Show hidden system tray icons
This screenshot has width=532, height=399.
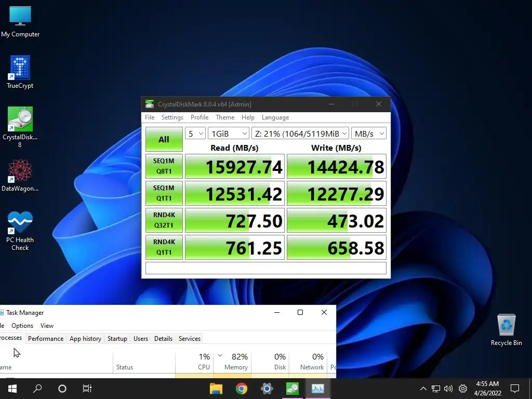(423, 389)
